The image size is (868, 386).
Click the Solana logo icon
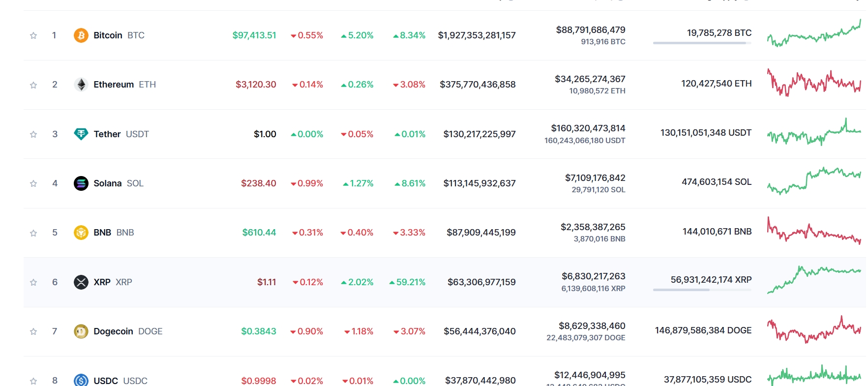[x=81, y=183]
